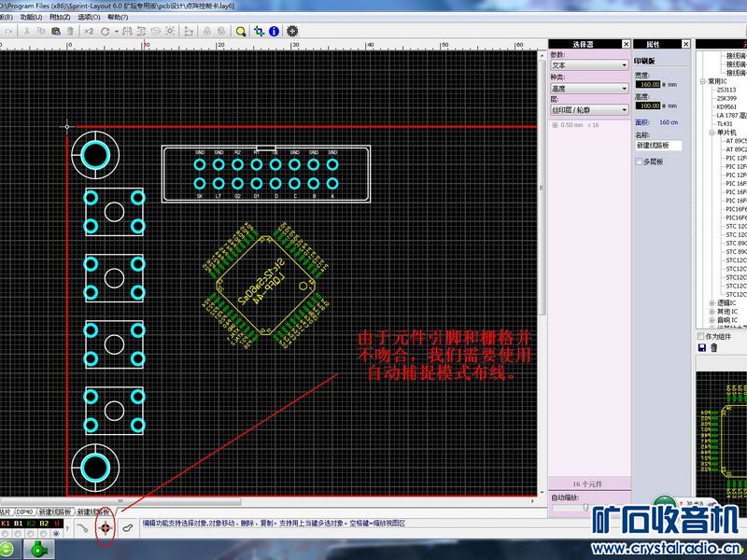Open the 附加(Z) menu
The width and height of the screenshot is (747, 560).
[60, 17]
